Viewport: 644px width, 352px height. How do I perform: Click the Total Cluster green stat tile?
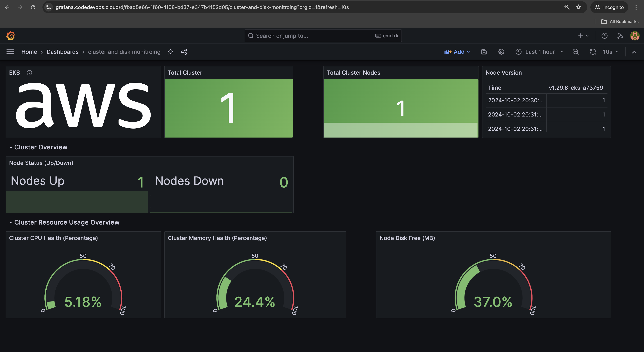(x=228, y=108)
